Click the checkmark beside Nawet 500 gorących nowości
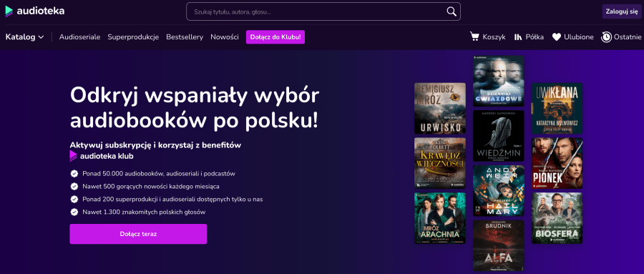Viewport: 644px width, 274px height. pos(74,186)
